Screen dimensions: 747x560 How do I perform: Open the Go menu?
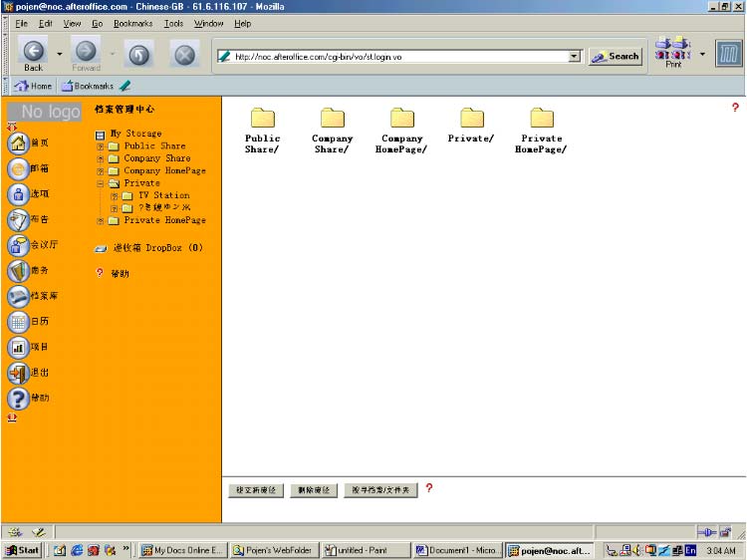click(x=98, y=23)
